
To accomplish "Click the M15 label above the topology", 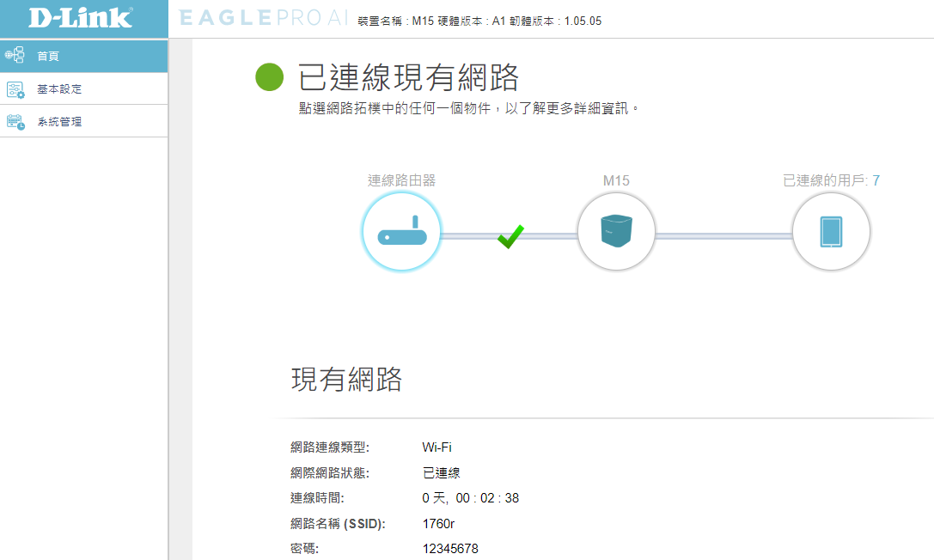I will [616, 180].
